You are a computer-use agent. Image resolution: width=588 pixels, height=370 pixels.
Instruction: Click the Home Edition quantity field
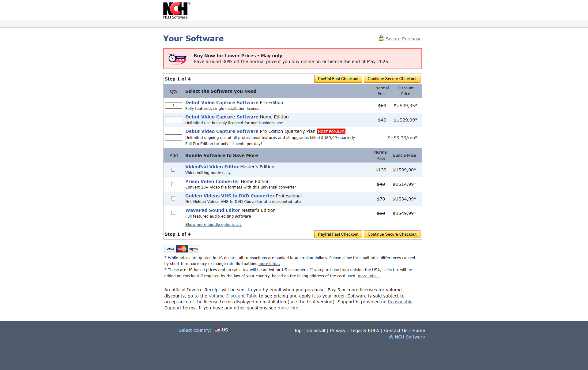[174, 120]
